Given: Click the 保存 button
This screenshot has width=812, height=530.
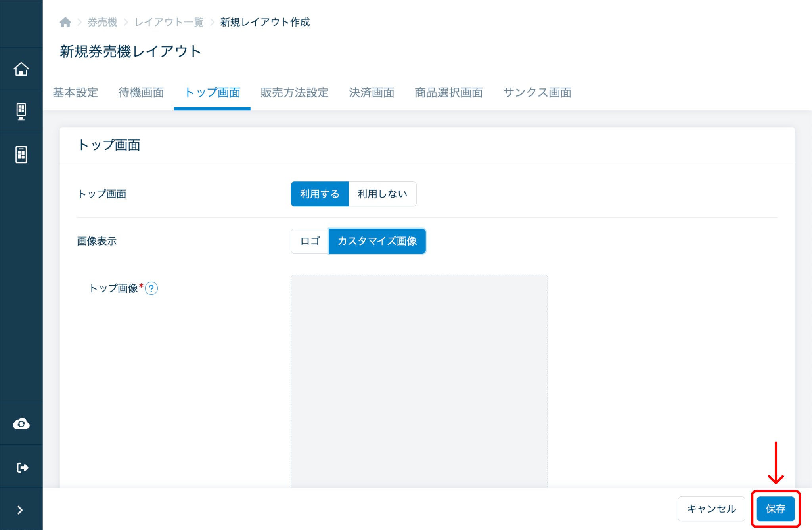Looking at the screenshot, I should [x=775, y=509].
